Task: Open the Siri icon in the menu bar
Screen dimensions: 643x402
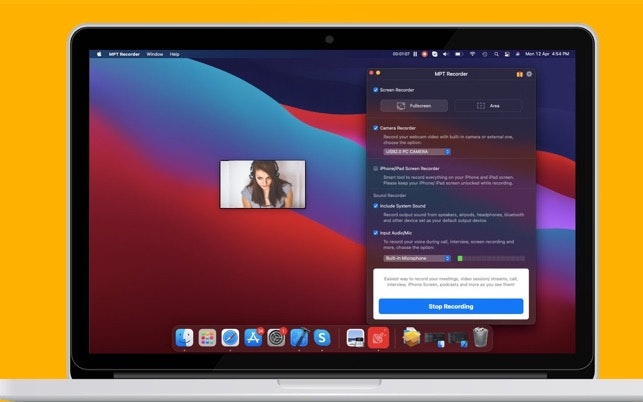Action: coord(518,54)
